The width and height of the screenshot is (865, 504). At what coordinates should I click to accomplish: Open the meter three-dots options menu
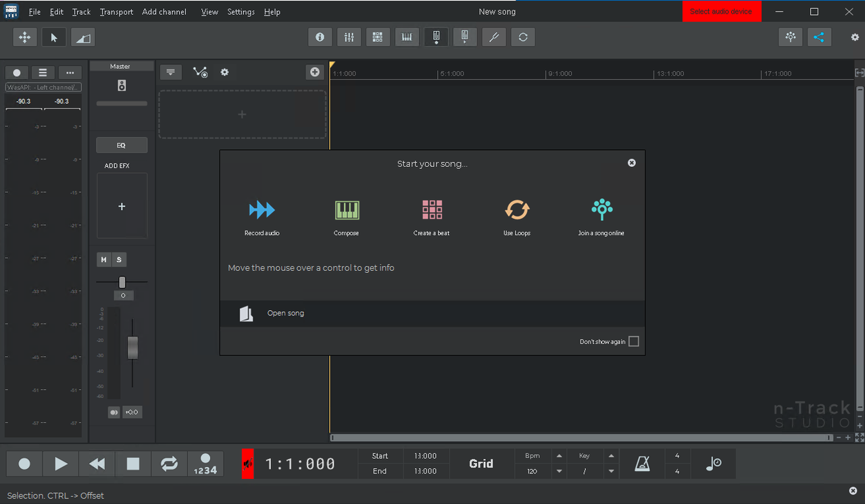[70, 73]
